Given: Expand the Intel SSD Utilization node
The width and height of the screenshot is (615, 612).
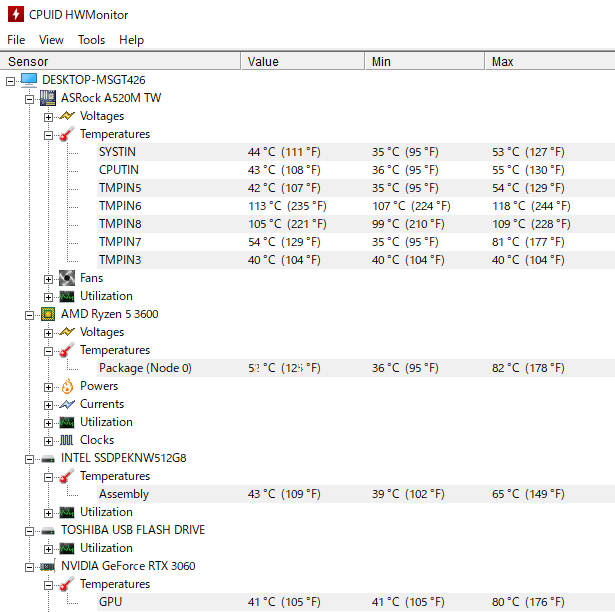Looking at the screenshot, I should click(x=48, y=514).
